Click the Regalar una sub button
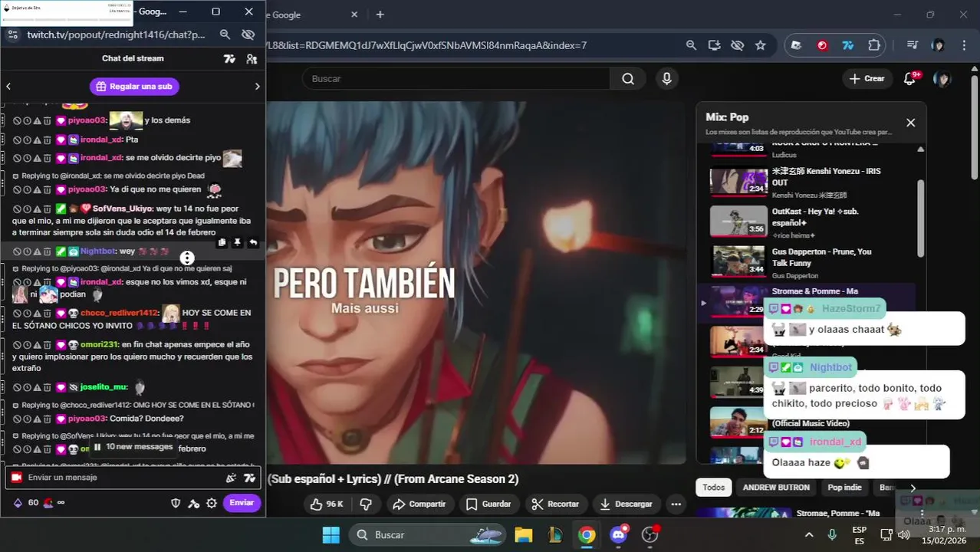 134,87
